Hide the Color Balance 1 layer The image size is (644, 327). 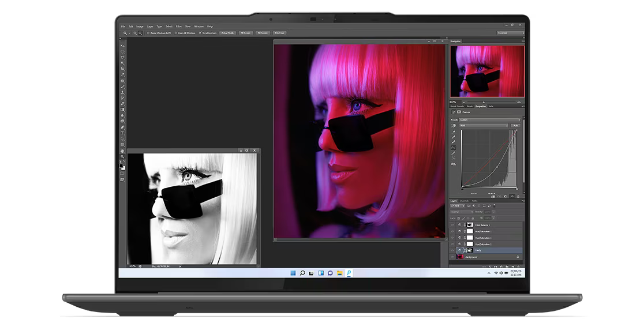453,225
